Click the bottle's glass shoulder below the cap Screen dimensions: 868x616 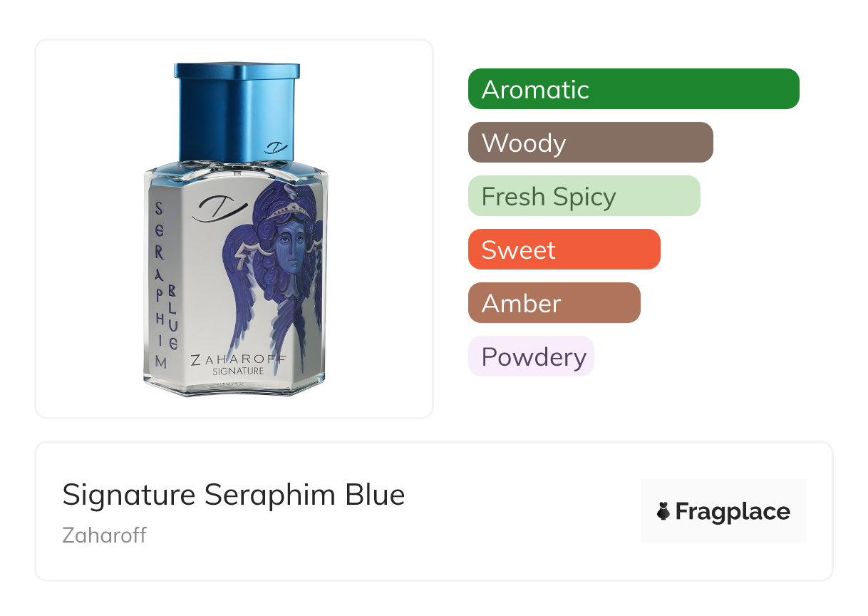[235, 168]
